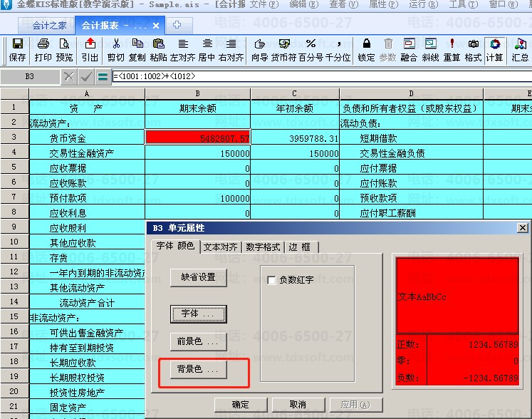Click the 融合 (Merge) toolbar icon
The width and height of the screenshot is (532, 419).
410,49
